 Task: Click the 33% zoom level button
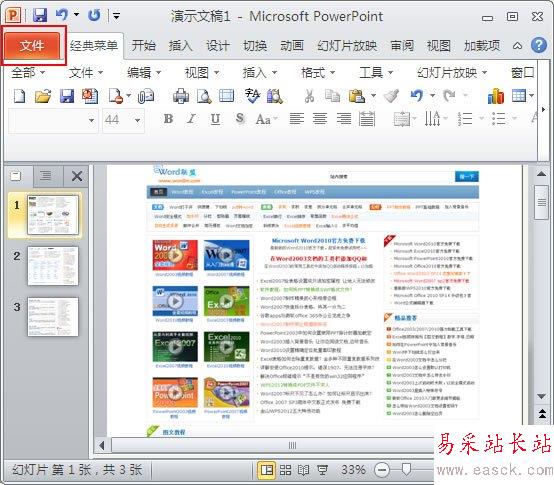point(353,470)
